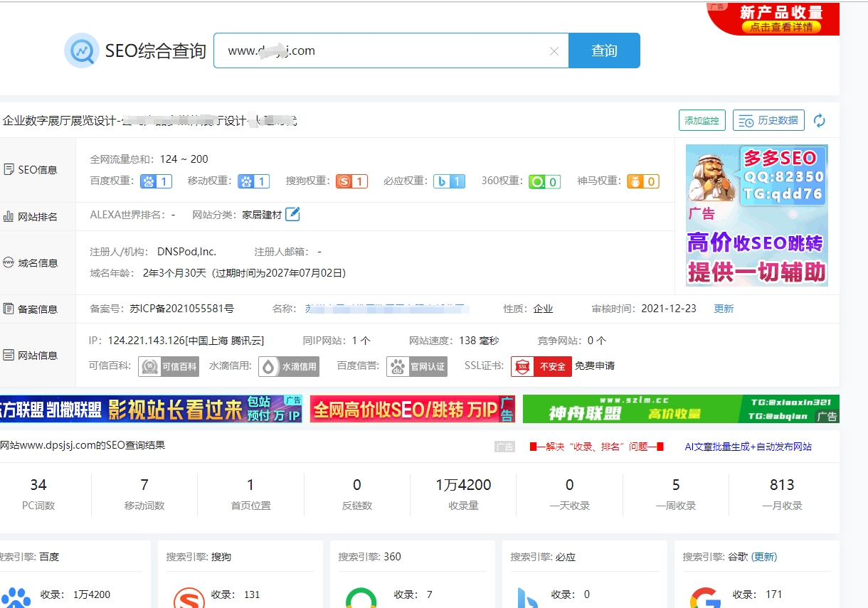Click the 添加监控 button
This screenshot has height=608, width=868.
702,121
